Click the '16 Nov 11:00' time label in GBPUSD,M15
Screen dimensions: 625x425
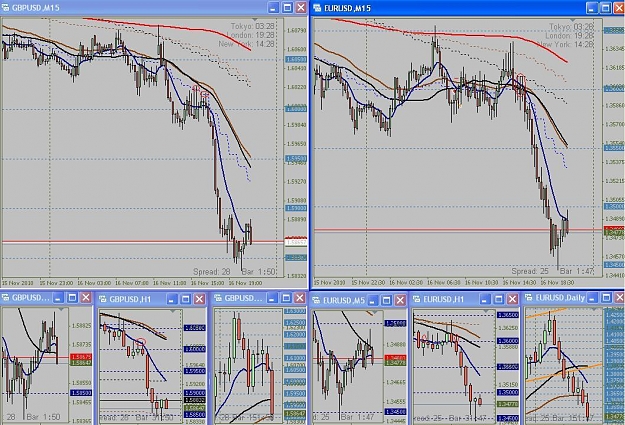point(169,283)
